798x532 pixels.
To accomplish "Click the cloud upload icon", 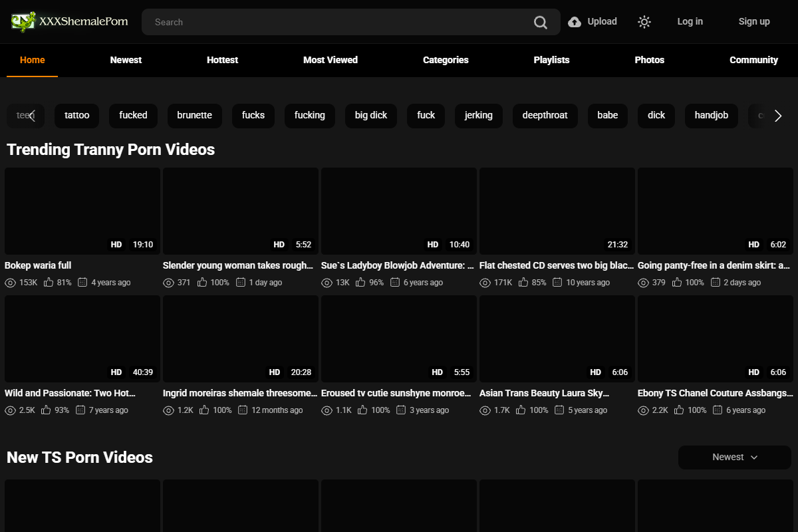I will click(575, 22).
